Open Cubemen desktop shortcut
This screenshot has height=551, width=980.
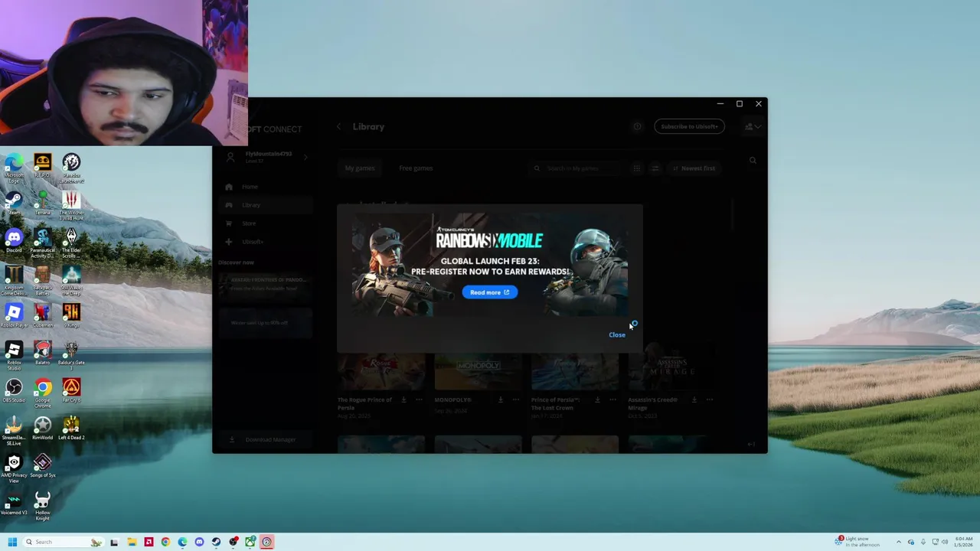point(42,316)
